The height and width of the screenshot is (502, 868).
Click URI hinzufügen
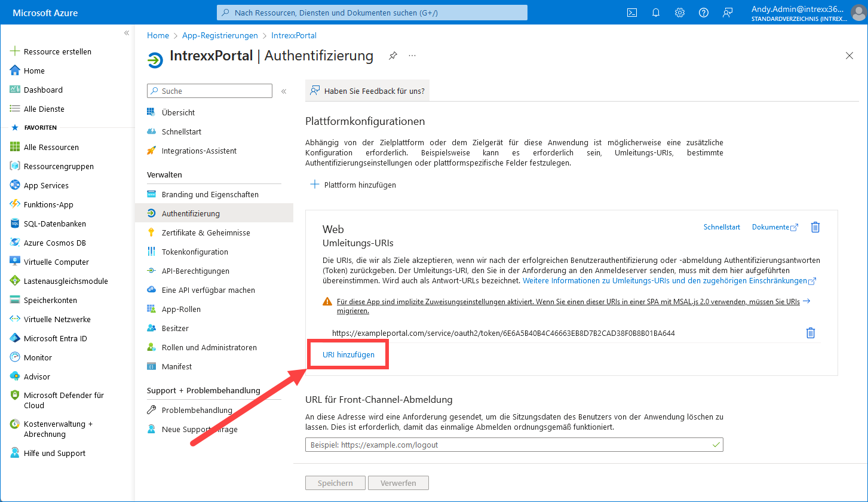pyautogui.click(x=348, y=354)
